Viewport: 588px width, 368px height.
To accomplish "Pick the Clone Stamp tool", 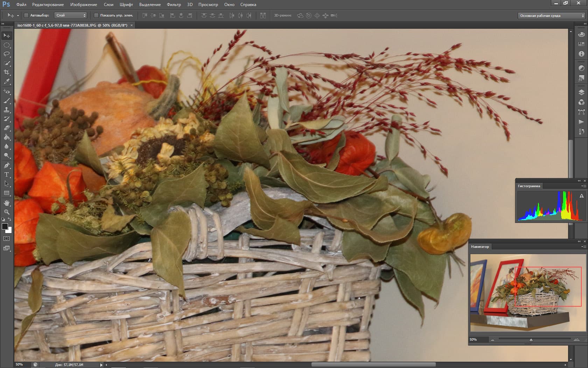I will tap(7, 110).
